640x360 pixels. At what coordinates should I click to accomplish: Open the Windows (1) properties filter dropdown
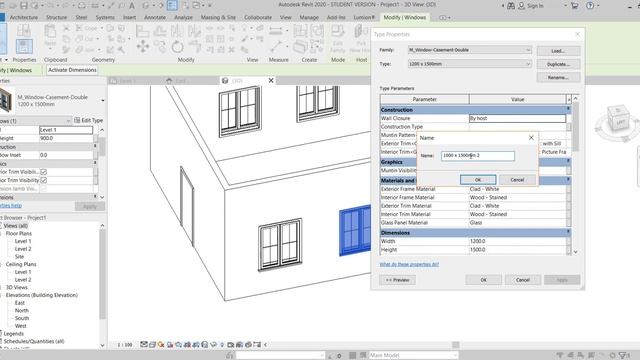36,121
